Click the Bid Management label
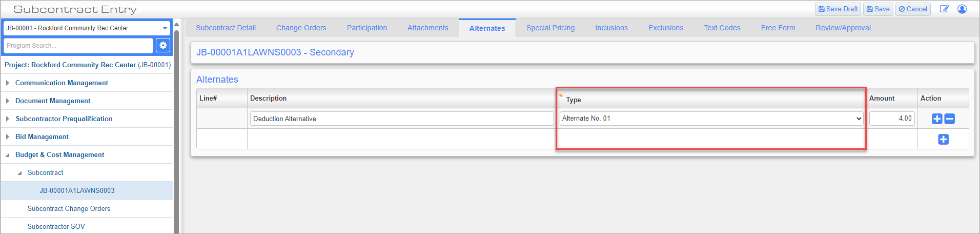Viewport: 980px width, 234px height. (x=42, y=136)
